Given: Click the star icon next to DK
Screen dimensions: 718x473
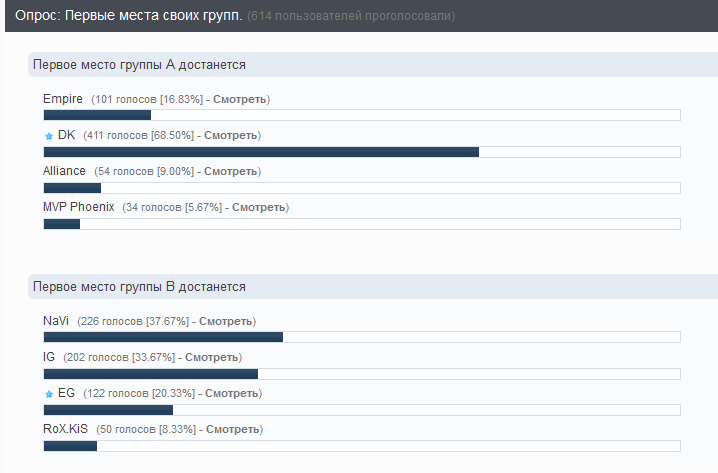Looking at the screenshot, I should click(x=48, y=135).
